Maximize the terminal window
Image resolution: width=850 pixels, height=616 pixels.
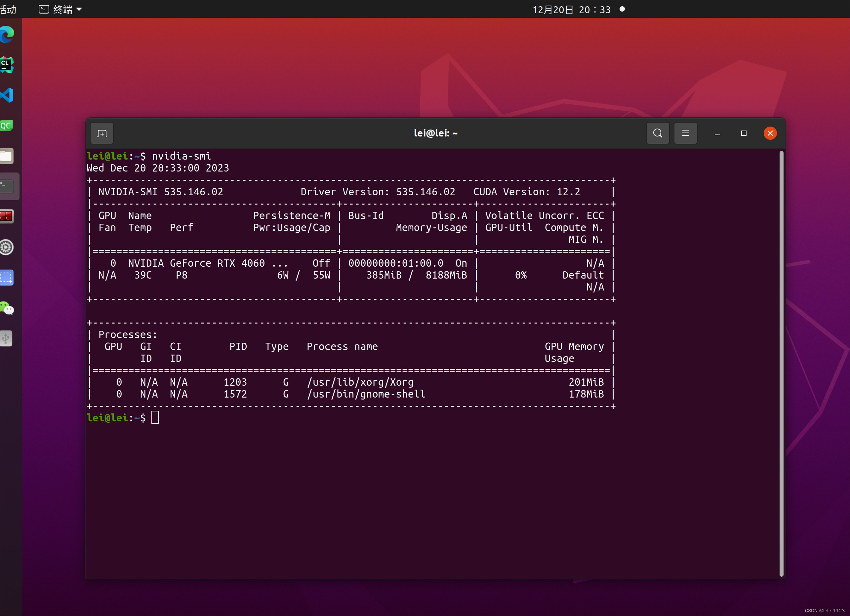[744, 134]
